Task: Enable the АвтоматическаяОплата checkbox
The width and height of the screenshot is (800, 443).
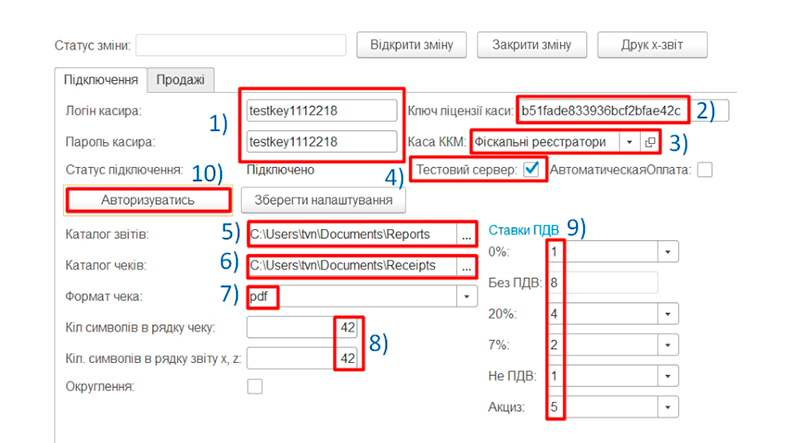Action: (705, 170)
